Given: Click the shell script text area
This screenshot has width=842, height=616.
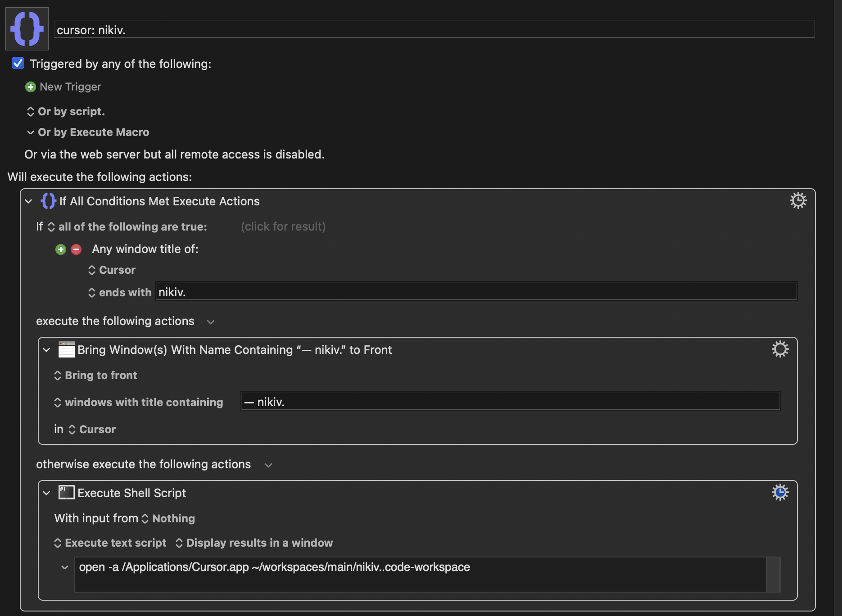Looking at the screenshot, I should pyautogui.click(x=420, y=574).
